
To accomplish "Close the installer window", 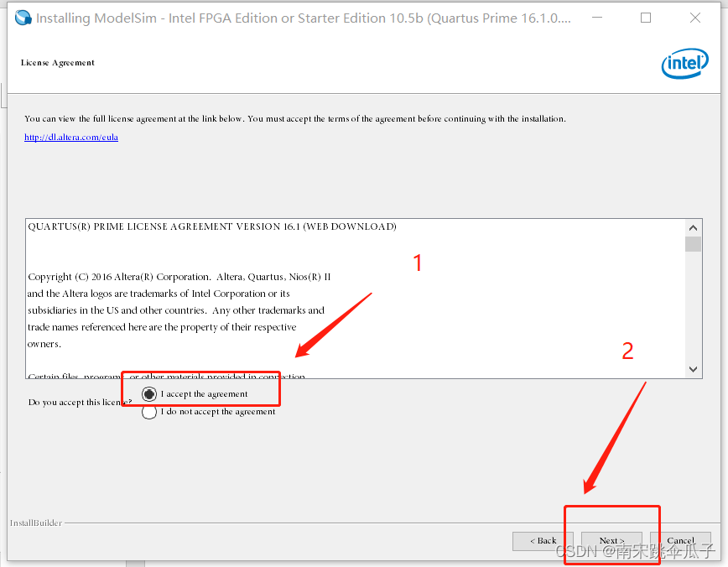I will pos(695,18).
